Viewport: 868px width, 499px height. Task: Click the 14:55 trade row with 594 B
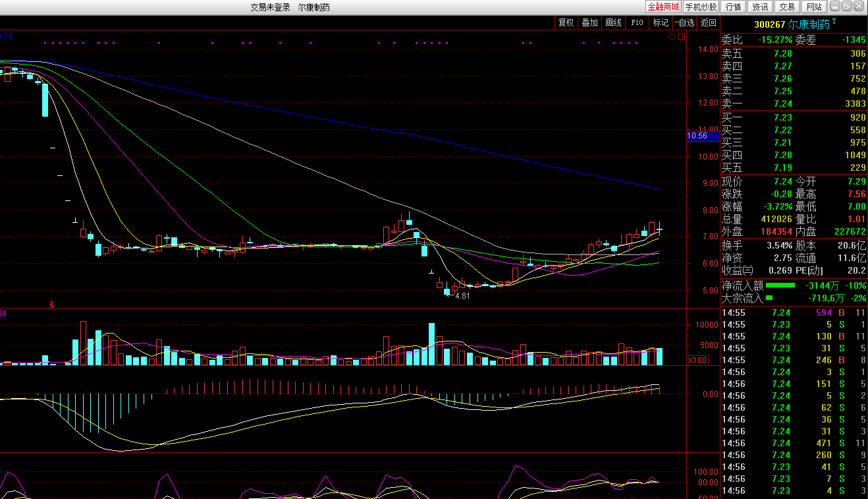(794, 312)
